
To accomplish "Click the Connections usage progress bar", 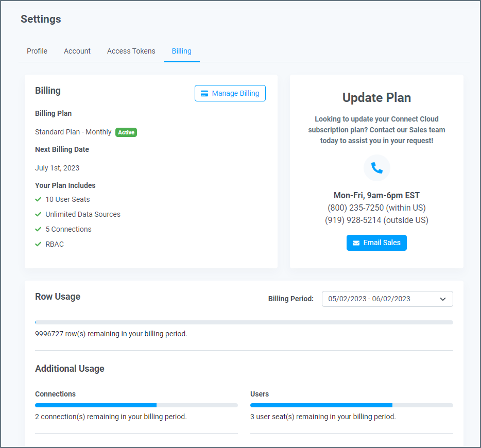I will (x=136, y=405).
